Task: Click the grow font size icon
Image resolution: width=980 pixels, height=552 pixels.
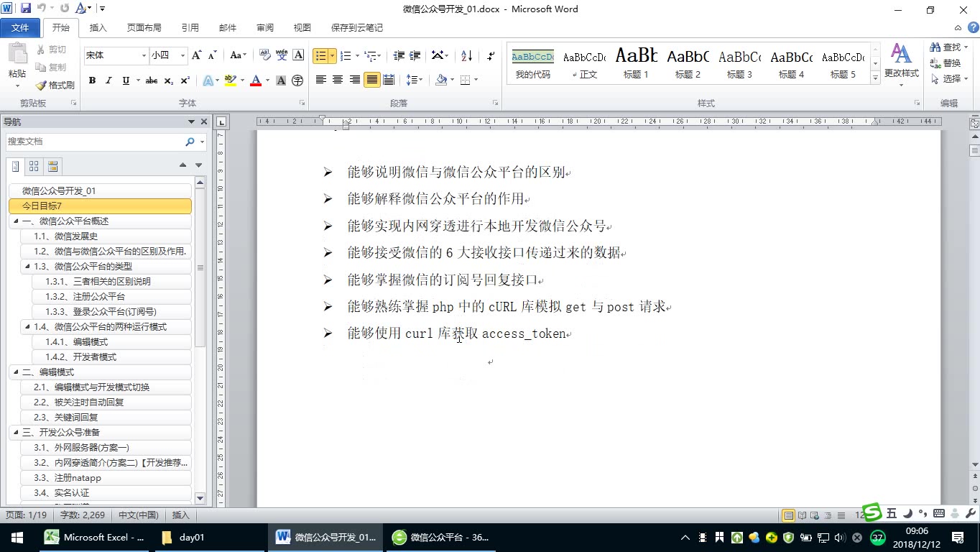Action: 196,55
